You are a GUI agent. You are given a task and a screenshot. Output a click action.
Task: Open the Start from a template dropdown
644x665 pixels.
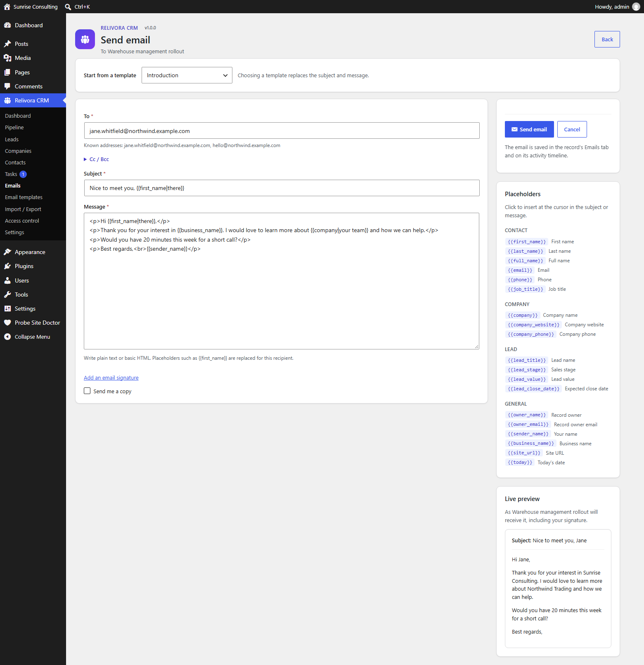[187, 75]
